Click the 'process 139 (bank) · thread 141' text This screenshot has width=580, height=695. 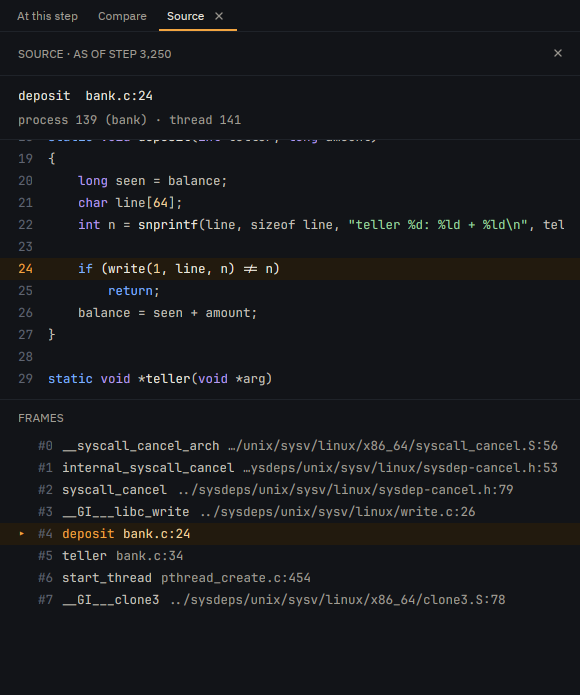[x=129, y=120]
